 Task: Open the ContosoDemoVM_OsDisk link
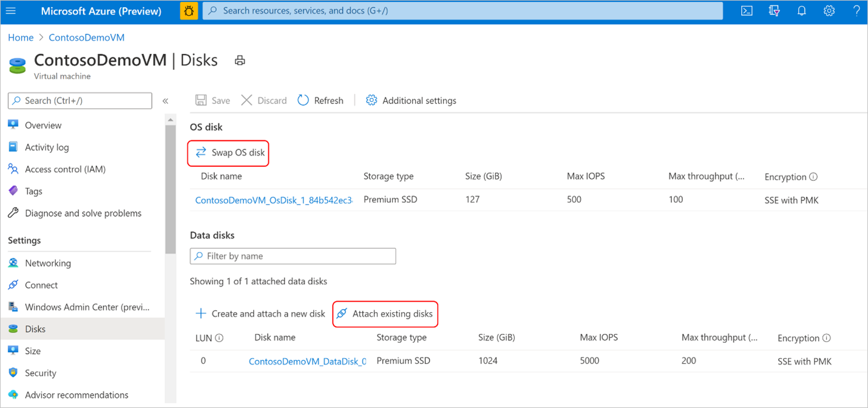pyautogui.click(x=274, y=200)
